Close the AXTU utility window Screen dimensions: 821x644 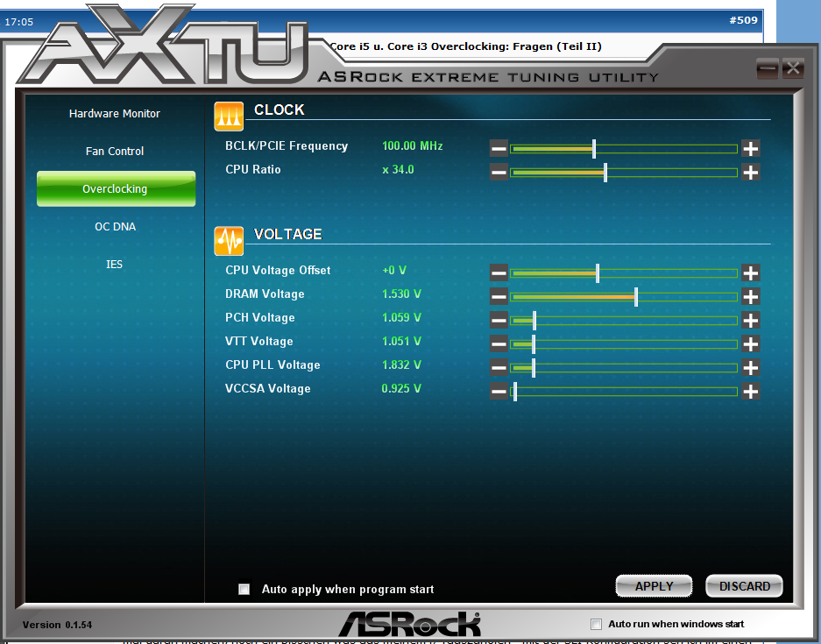coord(793,68)
